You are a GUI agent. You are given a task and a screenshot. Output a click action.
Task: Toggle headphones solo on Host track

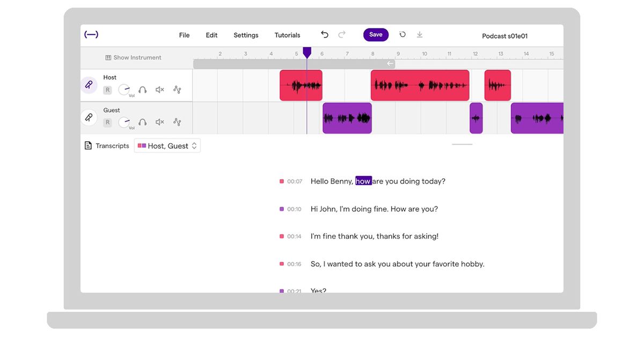pyautogui.click(x=142, y=90)
